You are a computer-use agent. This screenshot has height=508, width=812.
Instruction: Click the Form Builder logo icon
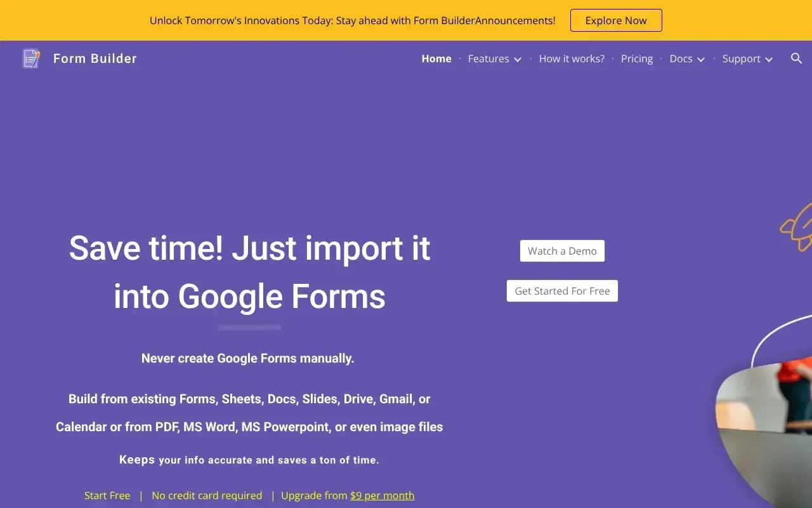coord(30,58)
